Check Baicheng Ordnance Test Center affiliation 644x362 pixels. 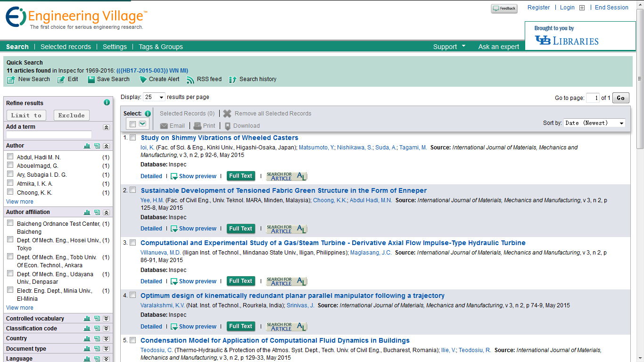(x=10, y=223)
